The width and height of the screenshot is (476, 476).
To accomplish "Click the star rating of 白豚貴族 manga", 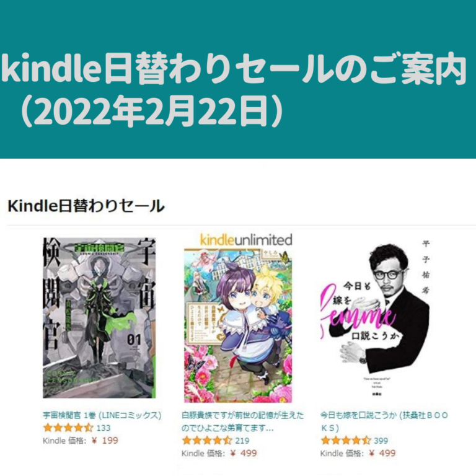I will pyautogui.click(x=207, y=441).
